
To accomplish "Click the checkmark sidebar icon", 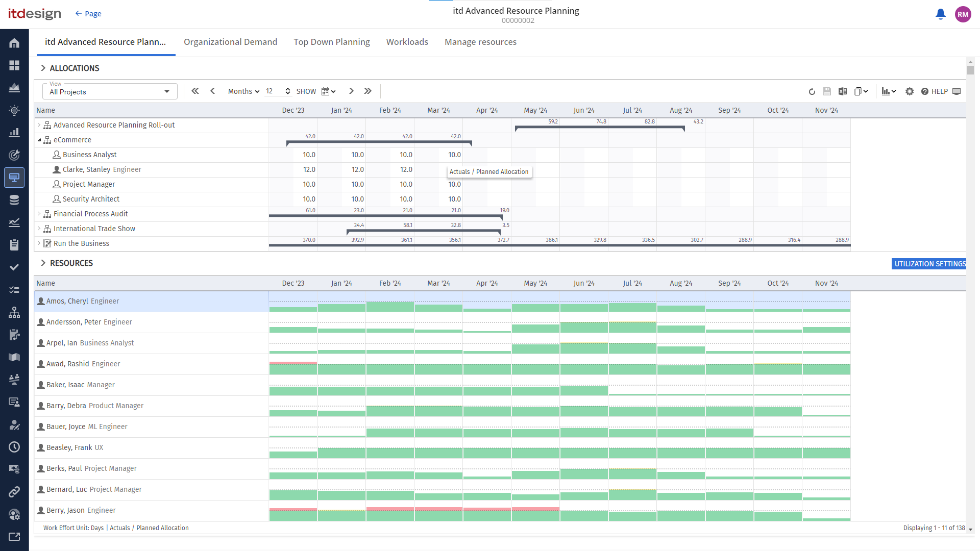I will [14, 267].
